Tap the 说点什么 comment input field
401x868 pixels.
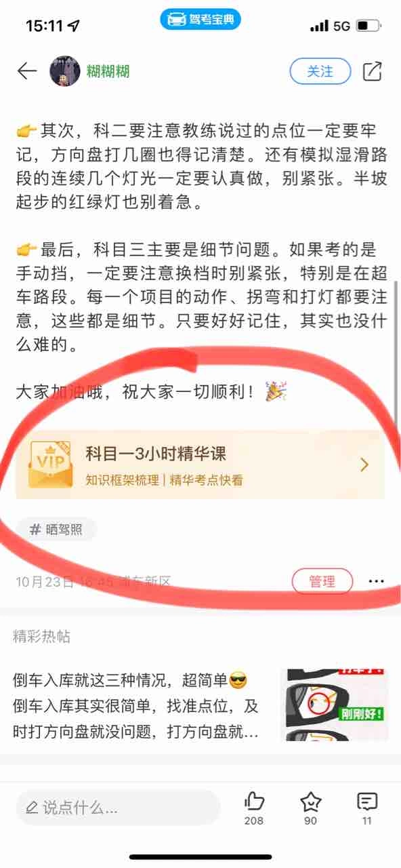tap(119, 808)
